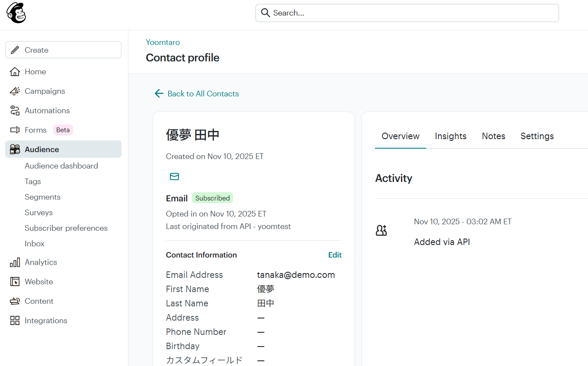Click the Mailchimp monkey logo
The image size is (588, 366).
pos(16,13)
